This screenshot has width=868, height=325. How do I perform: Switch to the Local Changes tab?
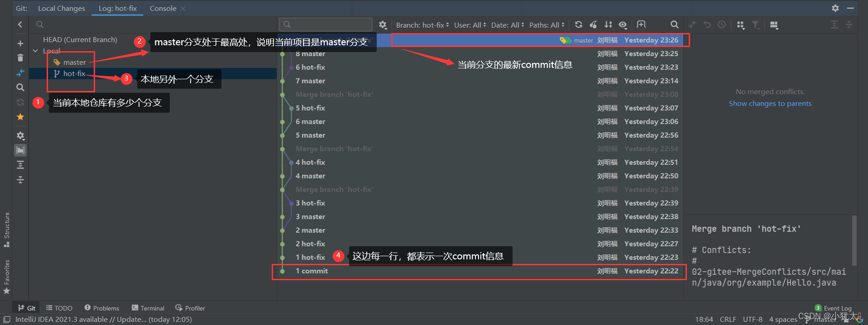point(62,8)
